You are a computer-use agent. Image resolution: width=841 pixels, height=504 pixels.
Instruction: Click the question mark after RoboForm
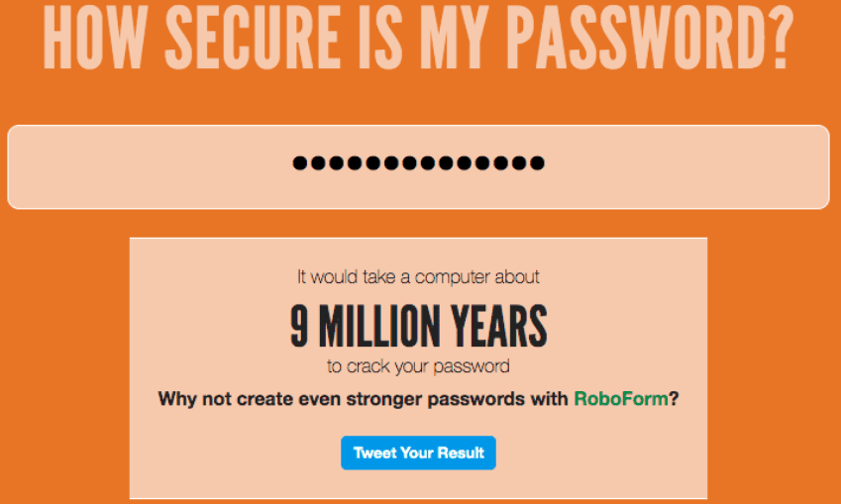[x=674, y=400]
